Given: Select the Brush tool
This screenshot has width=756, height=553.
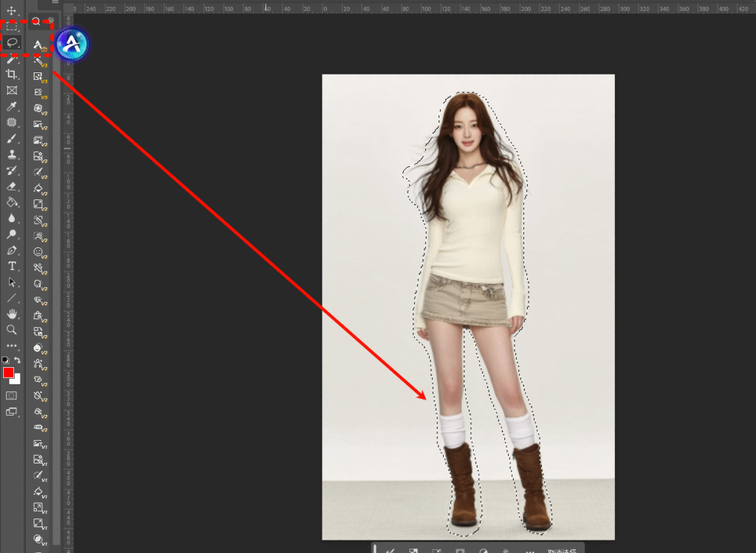Looking at the screenshot, I should coord(12,139).
